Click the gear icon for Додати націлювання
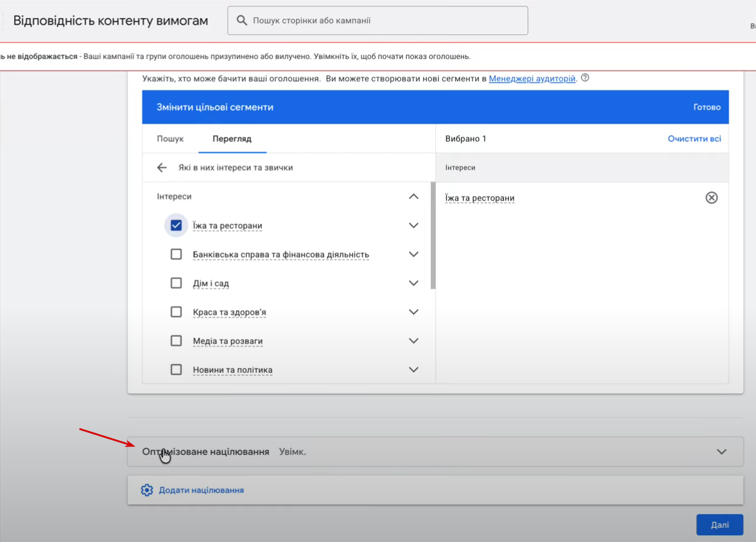The width and height of the screenshot is (756, 542). (147, 490)
